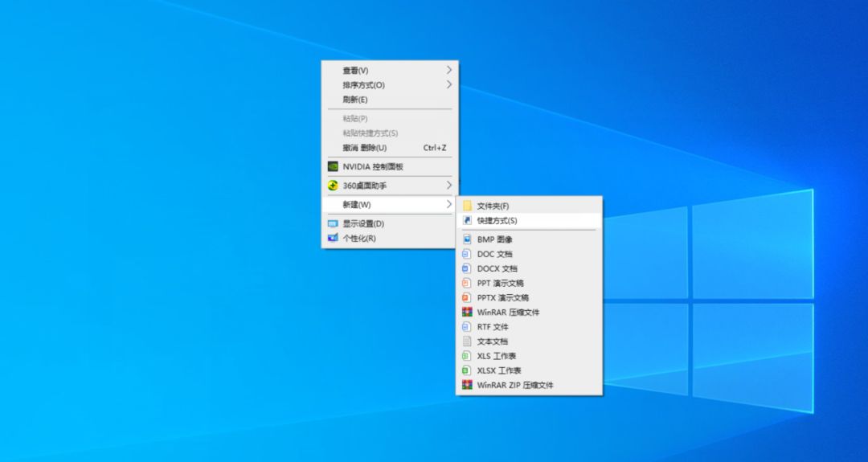Click the 显示设置(D) monitor icon
The image size is (868, 462).
click(333, 224)
